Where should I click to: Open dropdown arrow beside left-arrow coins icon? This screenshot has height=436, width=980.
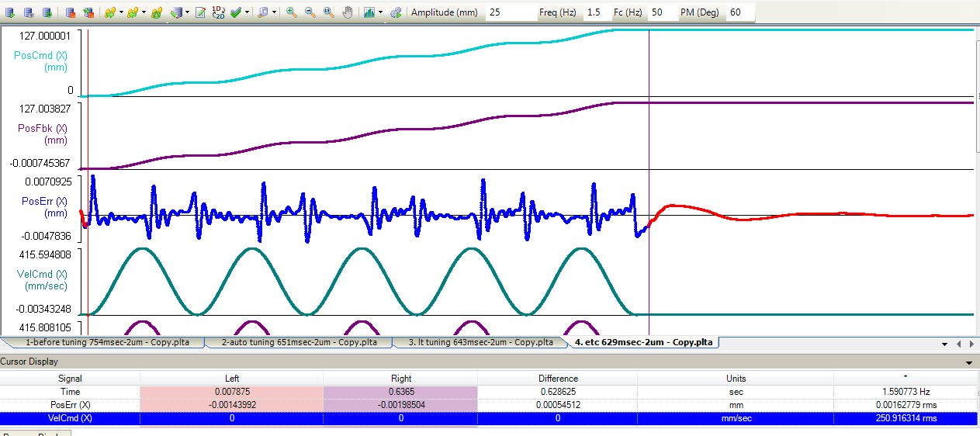pyautogui.click(x=144, y=12)
